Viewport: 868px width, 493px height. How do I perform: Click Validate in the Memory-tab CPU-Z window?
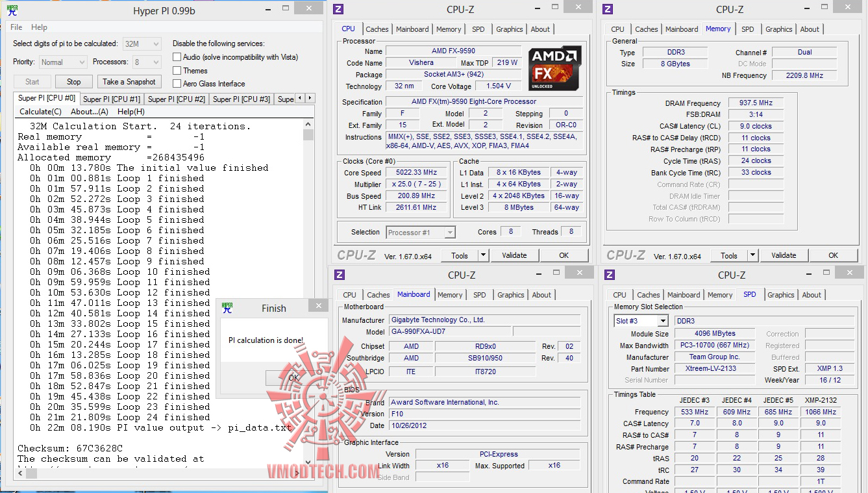784,255
